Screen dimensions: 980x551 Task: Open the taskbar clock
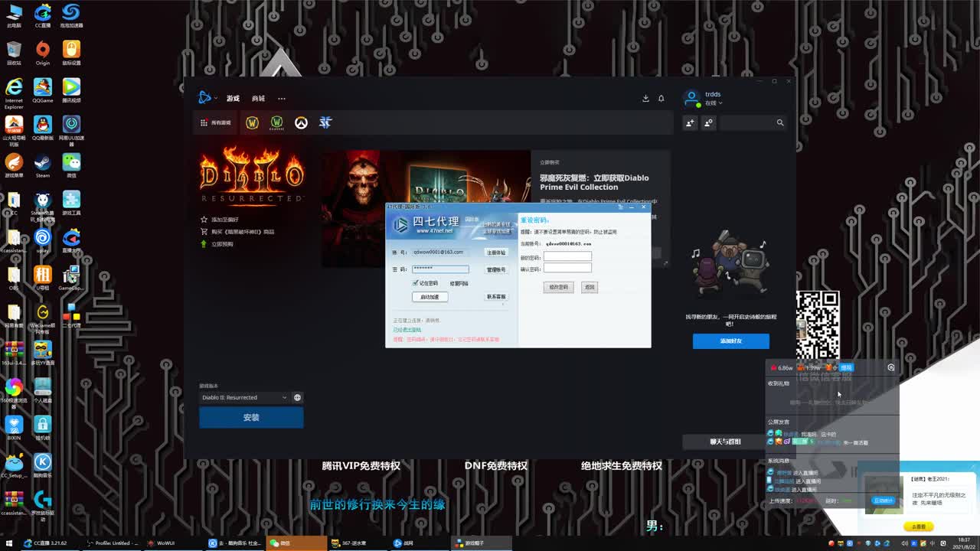click(x=963, y=543)
